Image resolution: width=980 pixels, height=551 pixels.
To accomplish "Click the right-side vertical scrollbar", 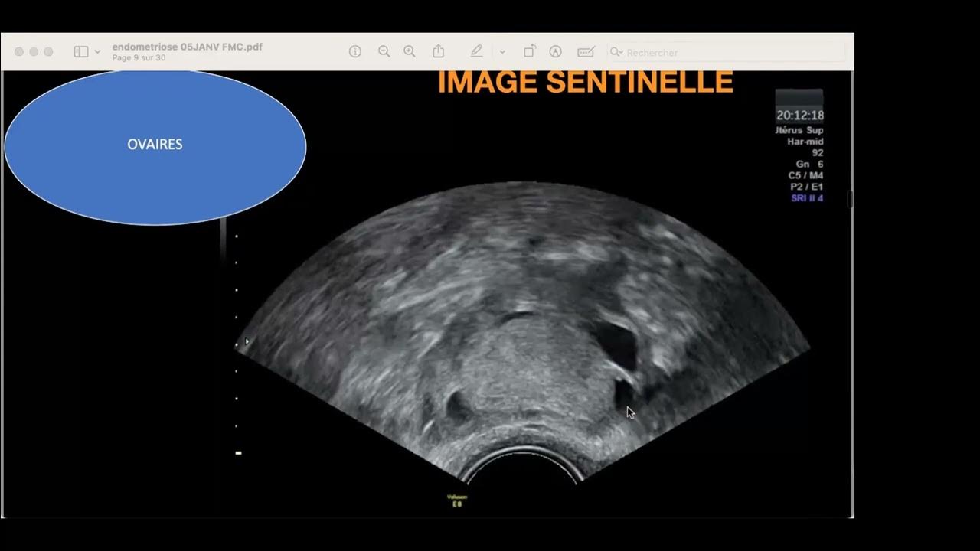I will point(851,199).
